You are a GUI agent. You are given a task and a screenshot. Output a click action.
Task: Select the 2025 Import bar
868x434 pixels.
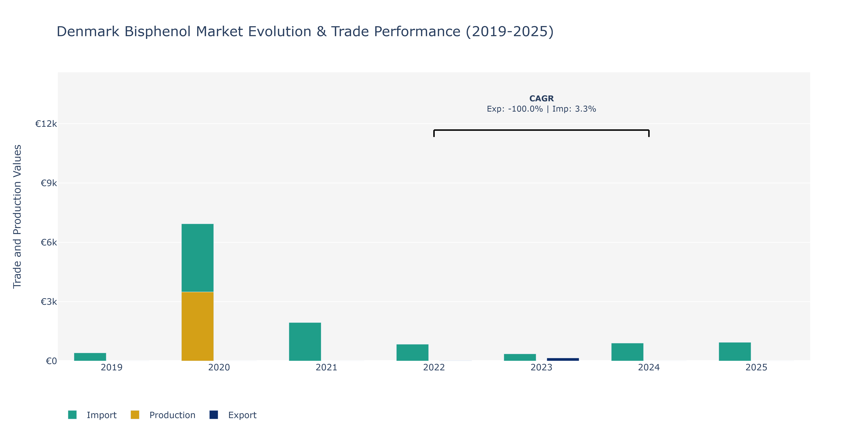(735, 351)
